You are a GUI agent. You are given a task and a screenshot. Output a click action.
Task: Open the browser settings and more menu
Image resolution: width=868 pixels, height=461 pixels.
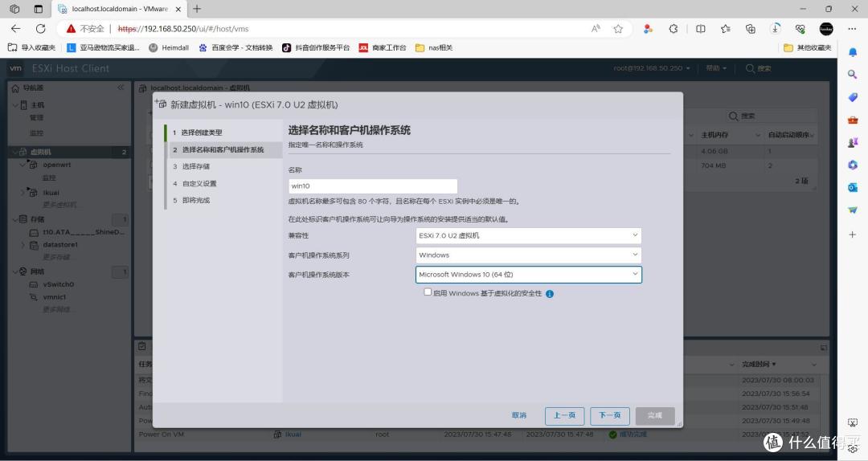[x=852, y=29]
